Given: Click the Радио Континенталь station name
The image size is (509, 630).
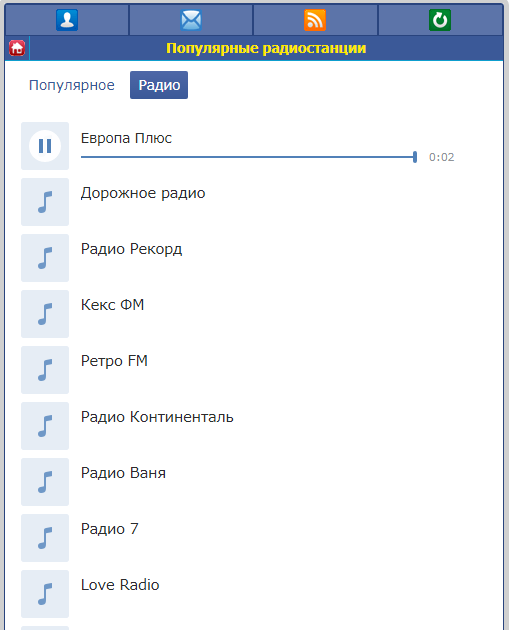Looking at the screenshot, I should tap(157, 417).
